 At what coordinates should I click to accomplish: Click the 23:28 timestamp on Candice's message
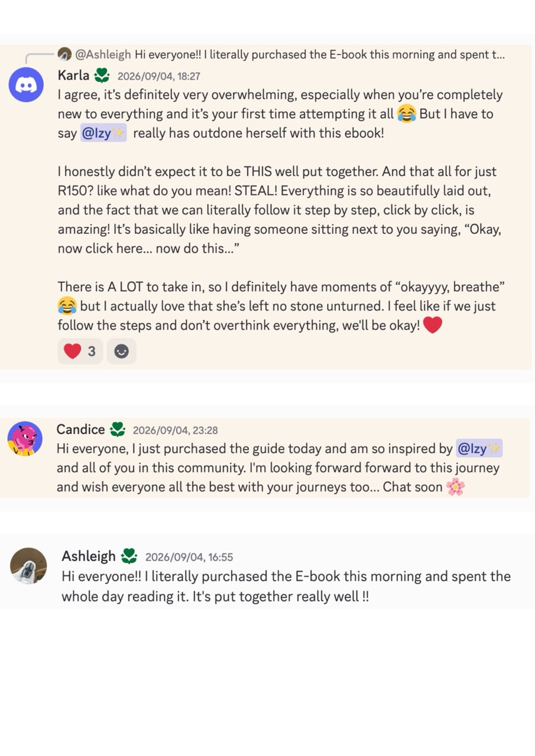click(x=175, y=431)
